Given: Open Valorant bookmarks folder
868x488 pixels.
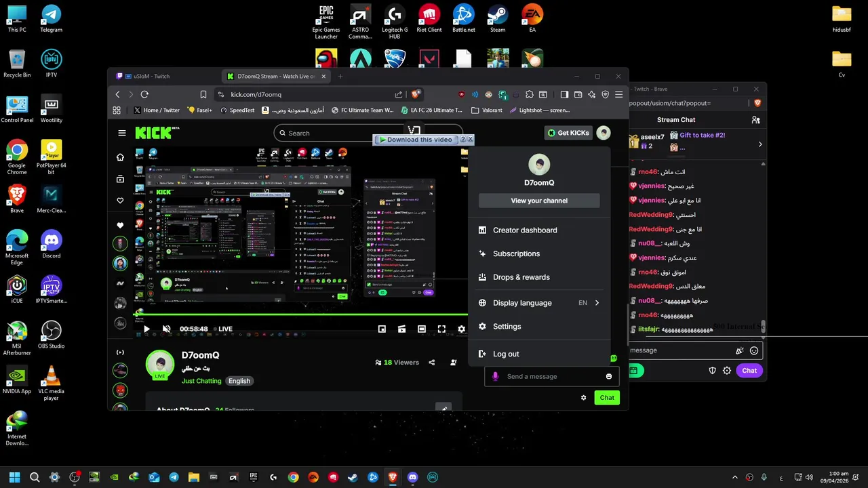Looking at the screenshot, I should (x=487, y=110).
